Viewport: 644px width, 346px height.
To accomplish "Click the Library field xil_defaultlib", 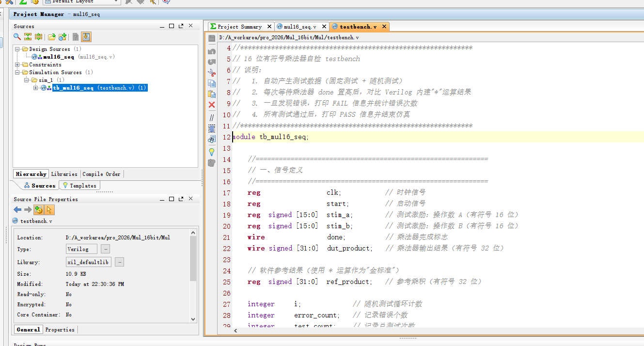I will [x=89, y=262].
